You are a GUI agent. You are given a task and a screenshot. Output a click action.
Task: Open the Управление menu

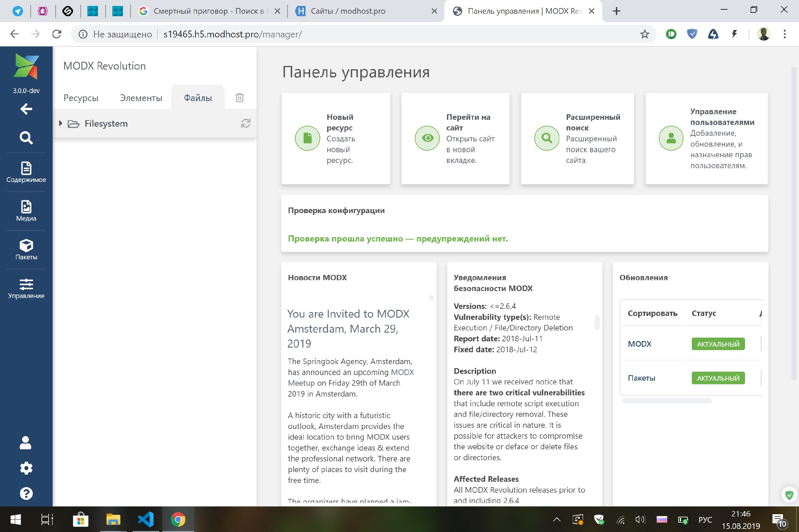pyautogui.click(x=26, y=288)
